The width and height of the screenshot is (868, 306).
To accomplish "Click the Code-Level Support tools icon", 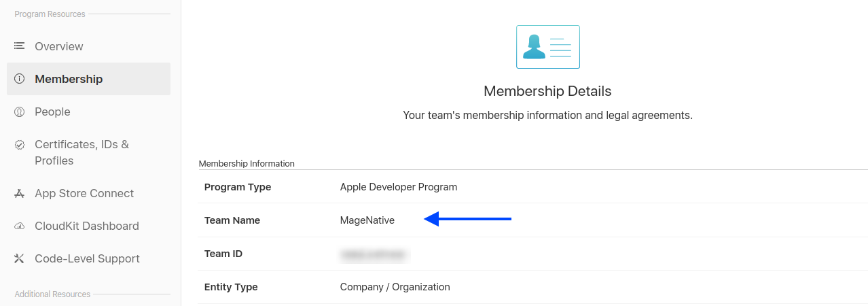I will click(x=20, y=258).
